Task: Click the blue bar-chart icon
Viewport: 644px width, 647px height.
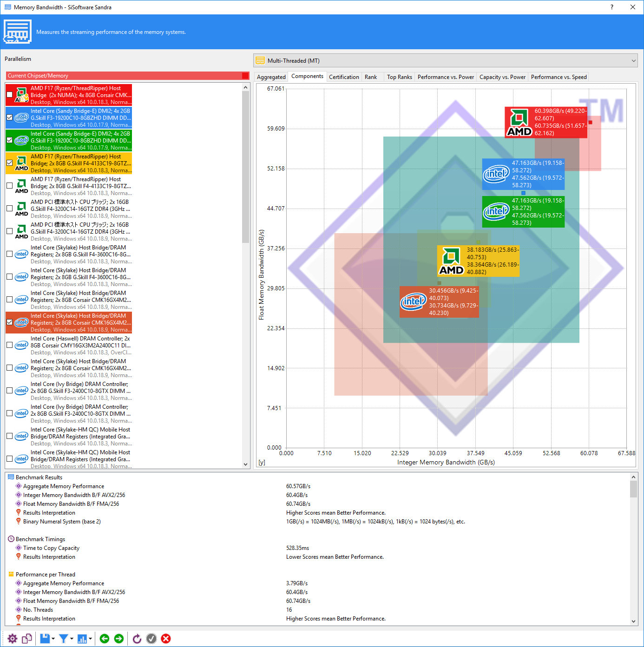Action: coord(82,639)
